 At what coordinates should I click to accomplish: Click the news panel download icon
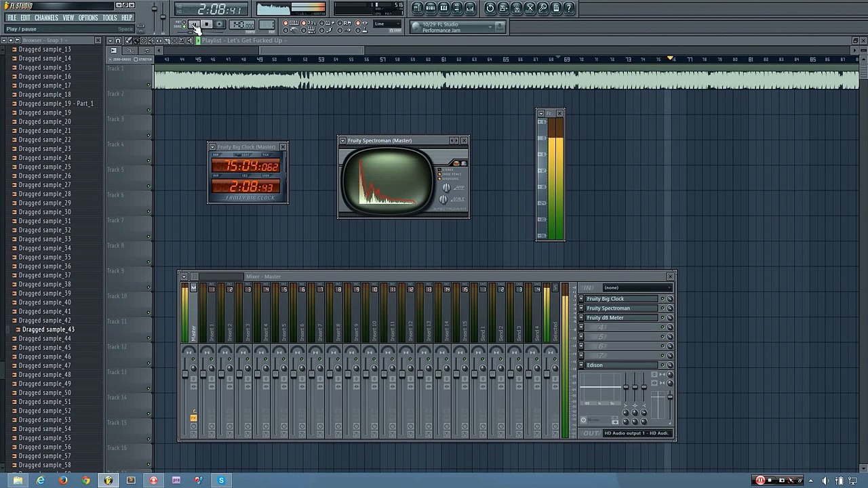[499, 27]
